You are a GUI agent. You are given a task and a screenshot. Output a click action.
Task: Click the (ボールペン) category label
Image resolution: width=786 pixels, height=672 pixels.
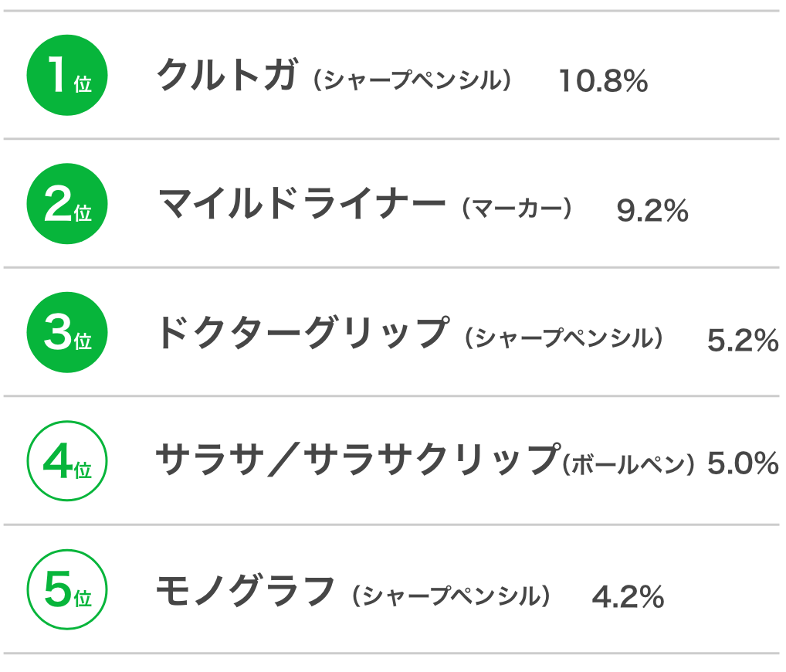628,464
